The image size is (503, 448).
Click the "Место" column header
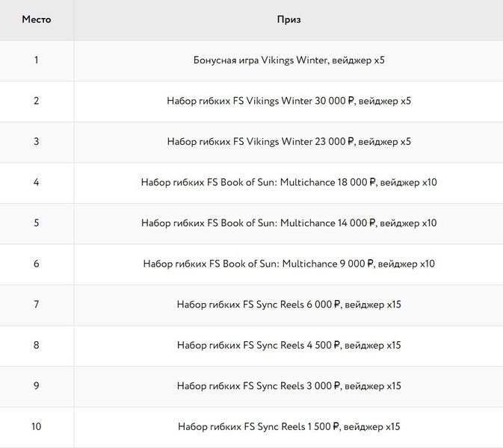point(36,19)
